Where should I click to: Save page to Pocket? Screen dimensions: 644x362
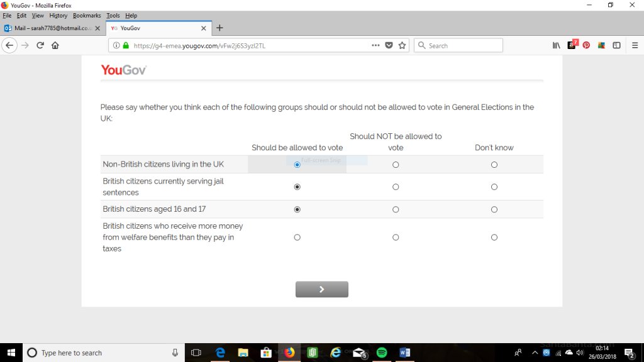tap(389, 45)
